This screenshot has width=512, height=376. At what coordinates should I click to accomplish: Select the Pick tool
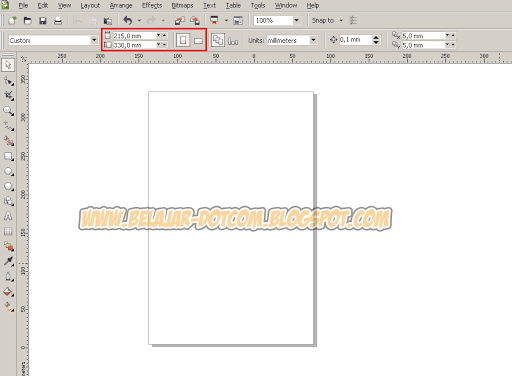[x=8, y=65]
